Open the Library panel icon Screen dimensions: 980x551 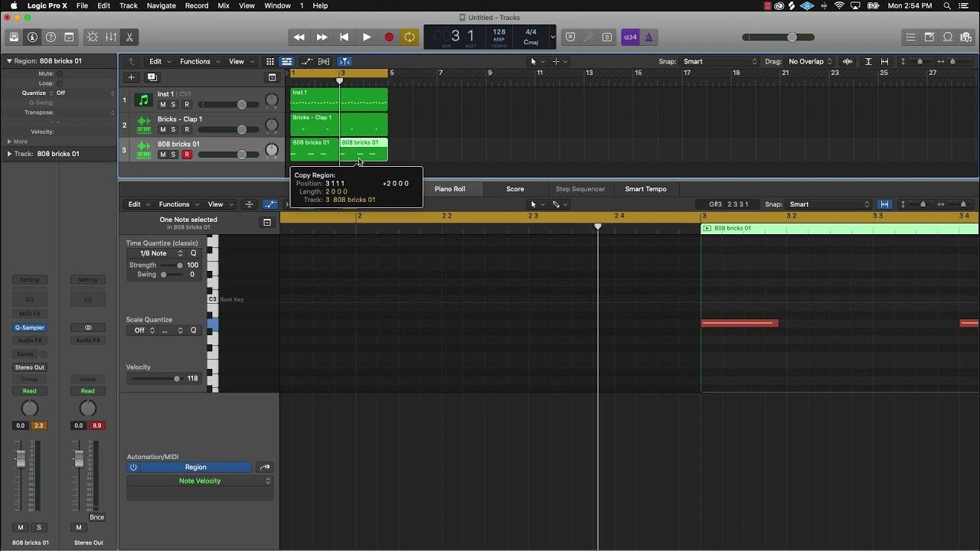coord(14,37)
